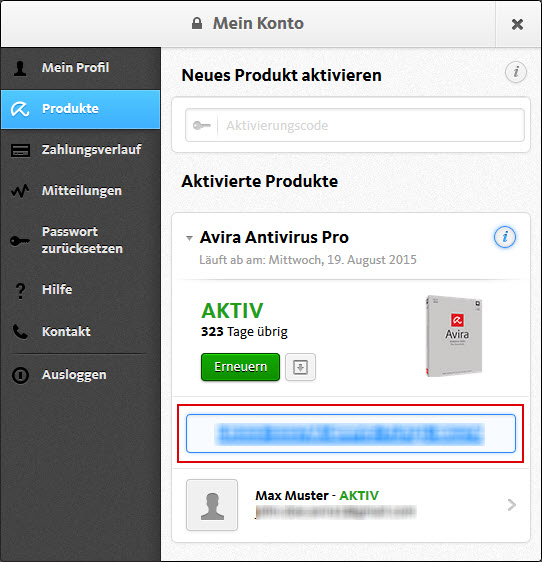This screenshot has height=562, width=542.
Task: Open Zahlungsverlauf payment history
Action: (80, 150)
